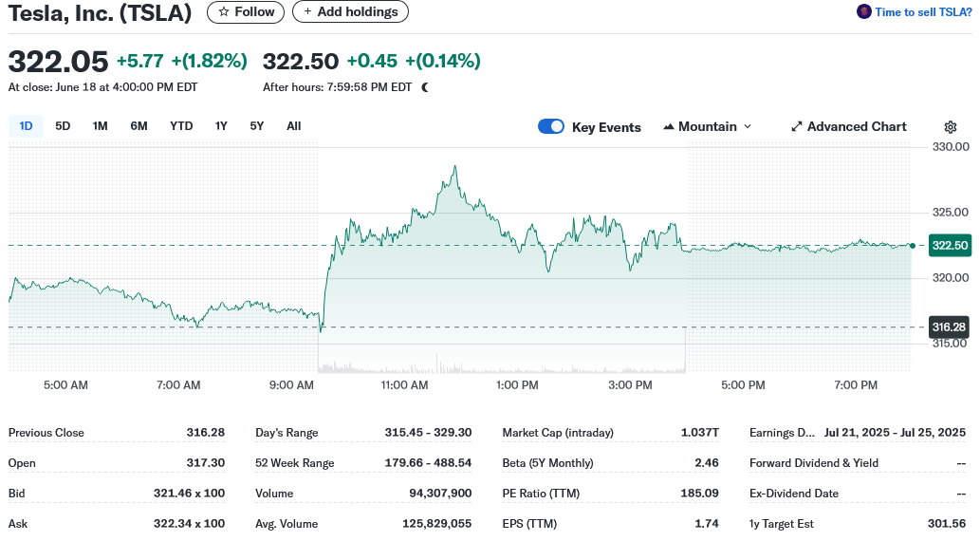Click the Ask value 322.34 x 100
The width and height of the screenshot is (980, 541).
coord(189,524)
